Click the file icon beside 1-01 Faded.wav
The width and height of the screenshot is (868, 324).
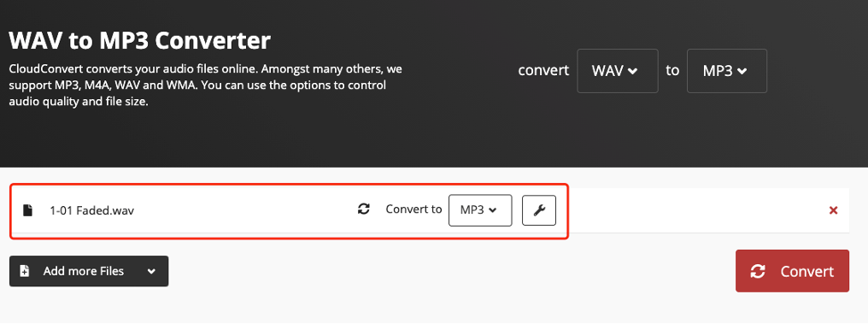(x=27, y=210)
